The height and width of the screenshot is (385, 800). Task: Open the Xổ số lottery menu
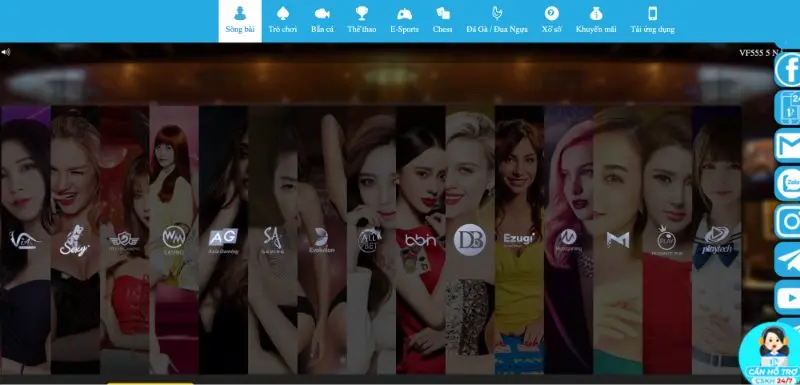pos(552,21)
